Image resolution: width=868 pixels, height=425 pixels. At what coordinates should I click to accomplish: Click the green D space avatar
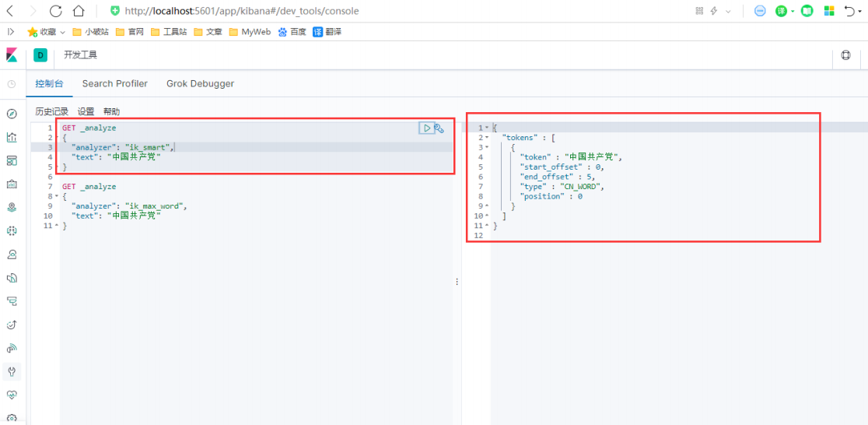tap(40, 55)
